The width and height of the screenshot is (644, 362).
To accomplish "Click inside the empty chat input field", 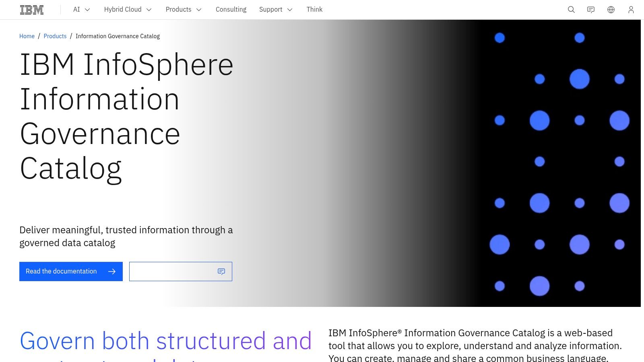I will pos(169,271).
